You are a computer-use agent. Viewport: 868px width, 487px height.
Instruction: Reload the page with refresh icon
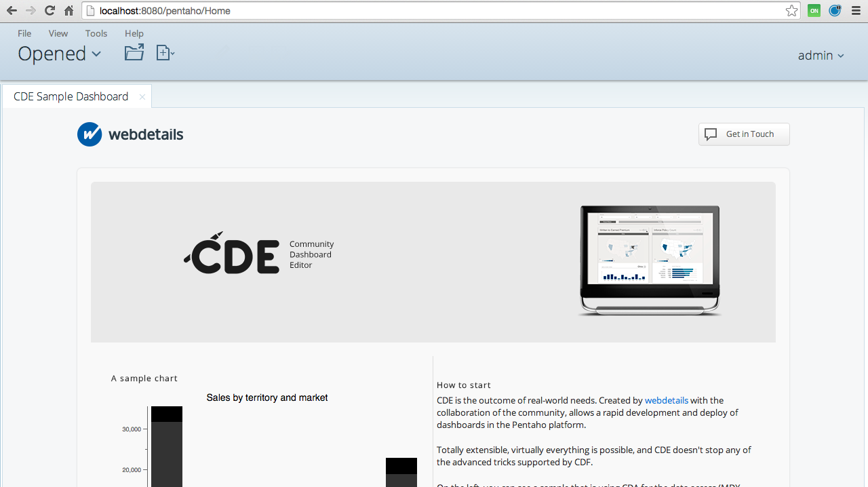pos(50,11)
